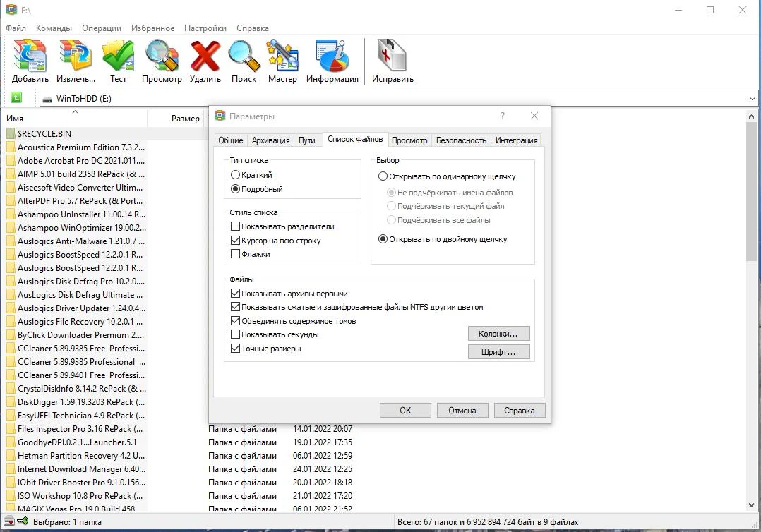Image resolution: width=761 pixels, height=532 pixels.
Task: Click the Поиск (Find) magnifier icon
Action: [244, 56]
